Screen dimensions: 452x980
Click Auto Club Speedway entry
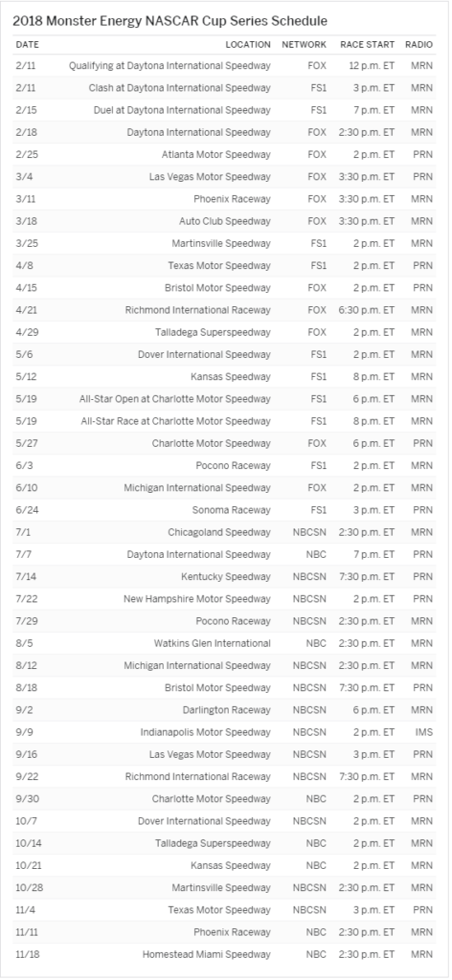pos(225,221)
